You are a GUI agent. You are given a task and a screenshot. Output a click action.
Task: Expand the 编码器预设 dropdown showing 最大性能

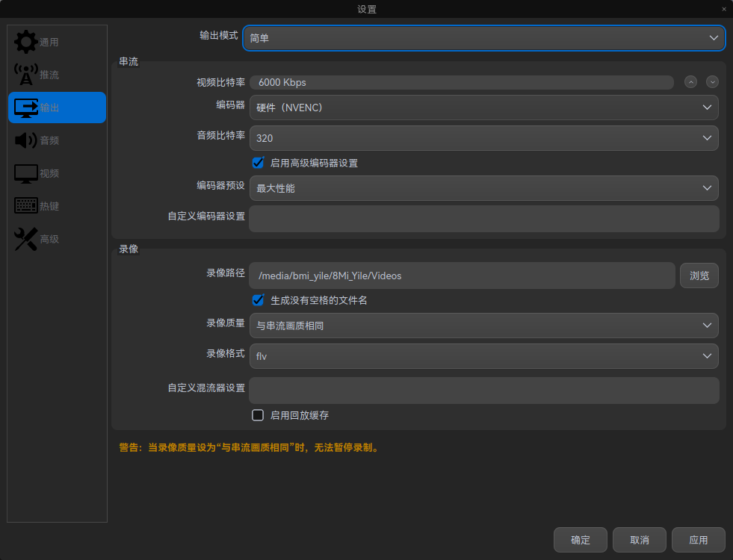484,188
